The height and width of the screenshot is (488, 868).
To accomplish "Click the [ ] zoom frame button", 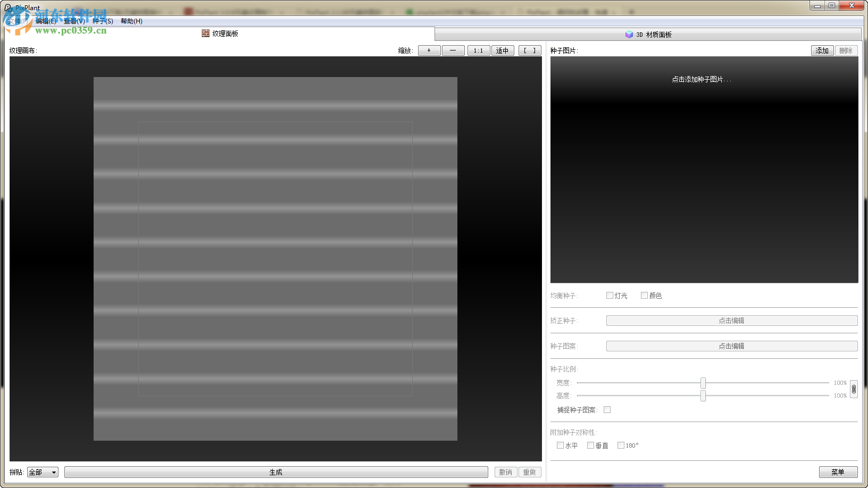I will [x=530, y=51].
